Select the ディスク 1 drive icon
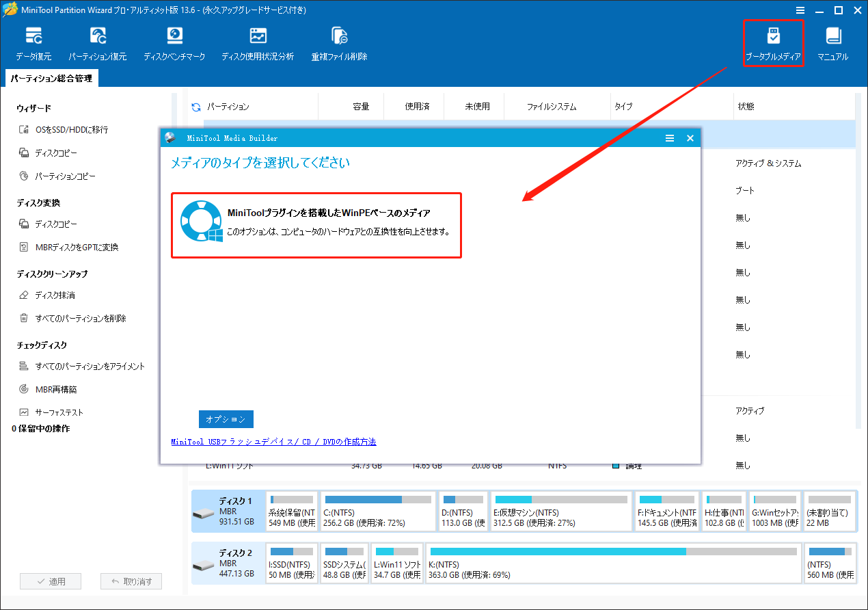The height and width of the screenshot is (610, 868). click(204, 513)
